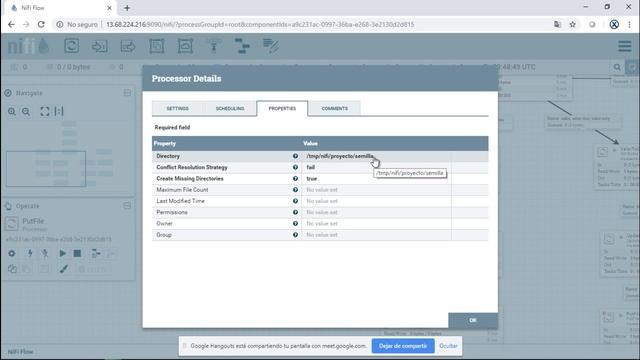Collapse the Operate panel
Image resolution: width=640 pixels, height=360 pixels.
(x=127, y=206)
